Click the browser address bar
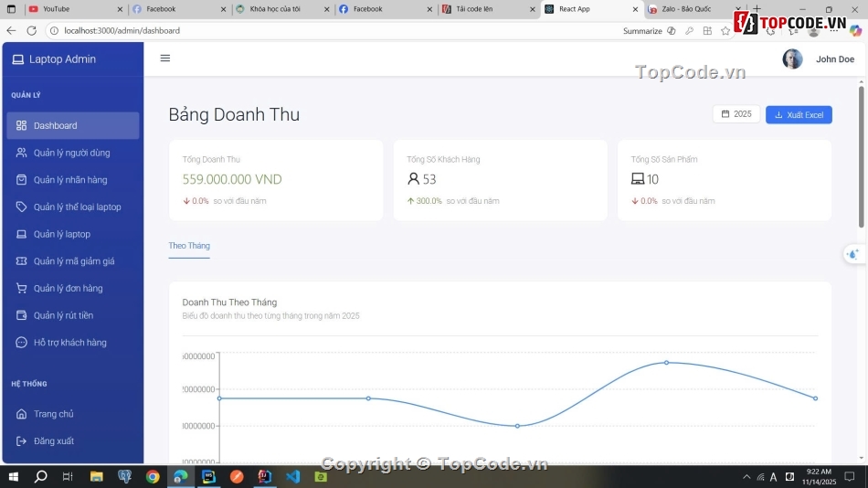The width and height of the screenshot is (868, 488). (x=329, y=31)
